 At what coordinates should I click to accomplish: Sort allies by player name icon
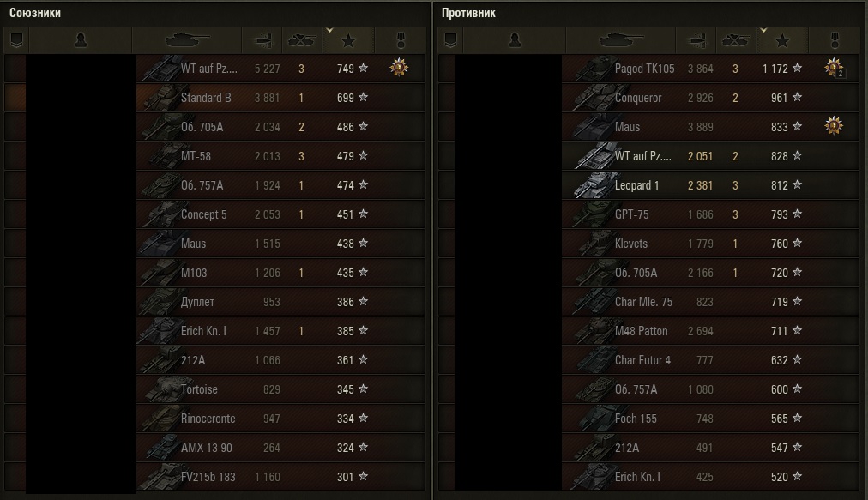tap(81, 40)
